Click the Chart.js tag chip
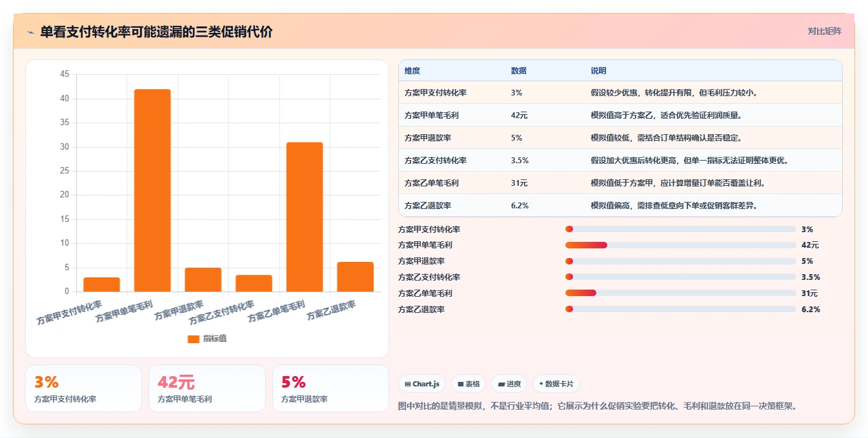The width and height of the screenshot is (868, 438). (x=422, y=384)
